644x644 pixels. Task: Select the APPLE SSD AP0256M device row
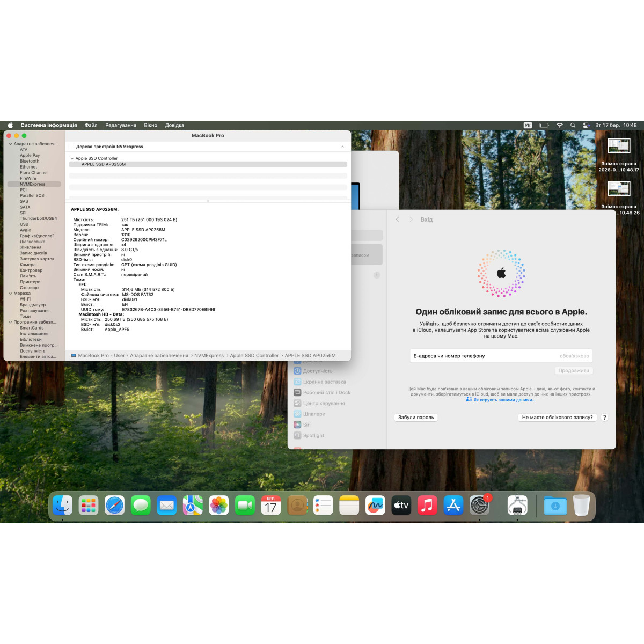208,164
